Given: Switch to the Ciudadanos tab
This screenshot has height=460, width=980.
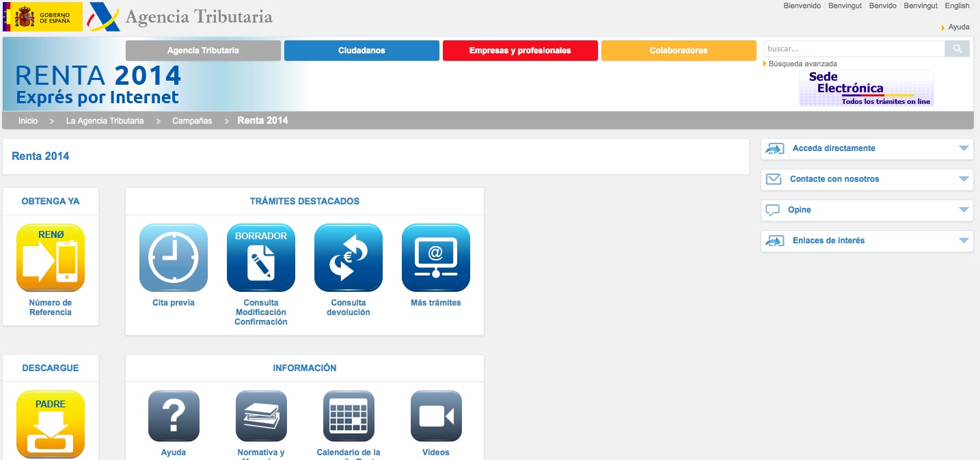Looking at the screenshot, I should pyautogui.click(x=362, y=51).
